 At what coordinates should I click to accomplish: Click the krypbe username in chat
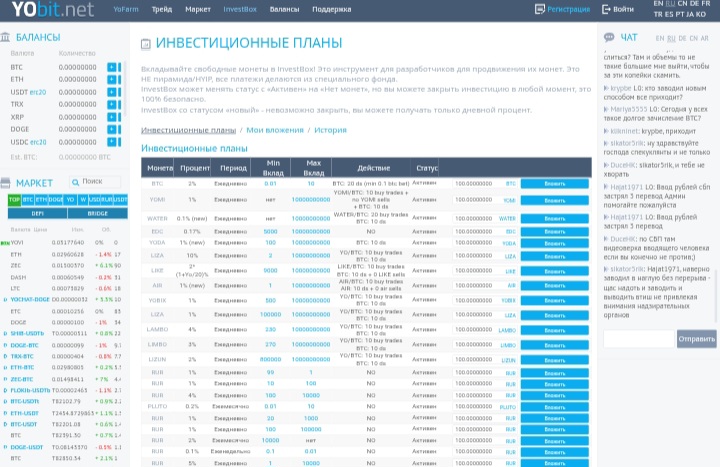[x=621, y=88]
